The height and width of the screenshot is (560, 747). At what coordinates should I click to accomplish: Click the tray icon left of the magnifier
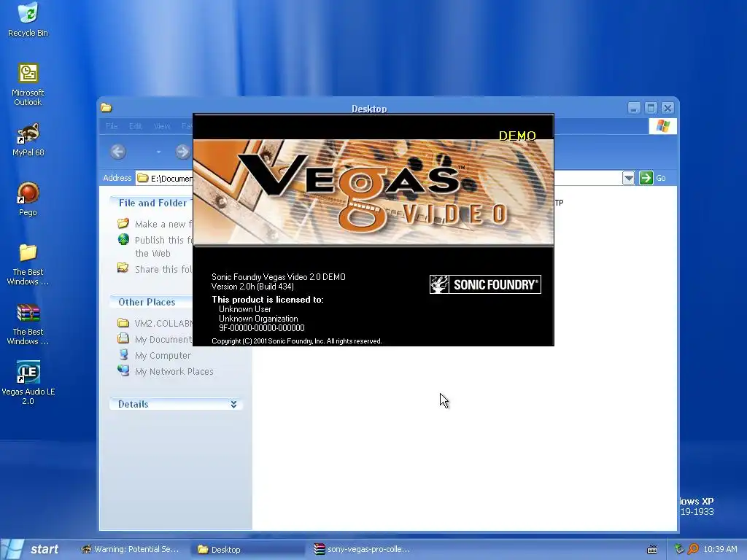[x=679, y=549]
